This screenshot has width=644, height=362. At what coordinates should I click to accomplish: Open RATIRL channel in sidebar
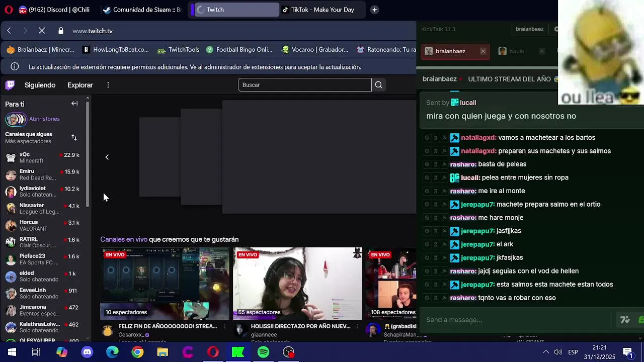pos(44,242)
